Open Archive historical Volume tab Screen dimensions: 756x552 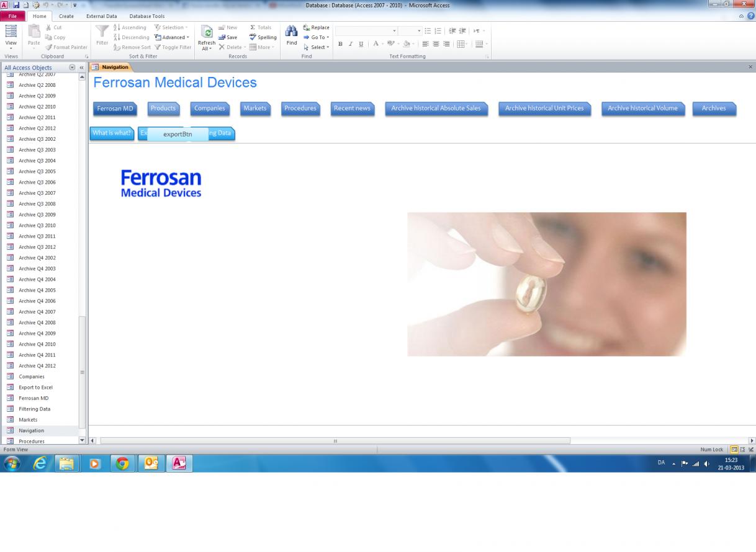(642, 109)
